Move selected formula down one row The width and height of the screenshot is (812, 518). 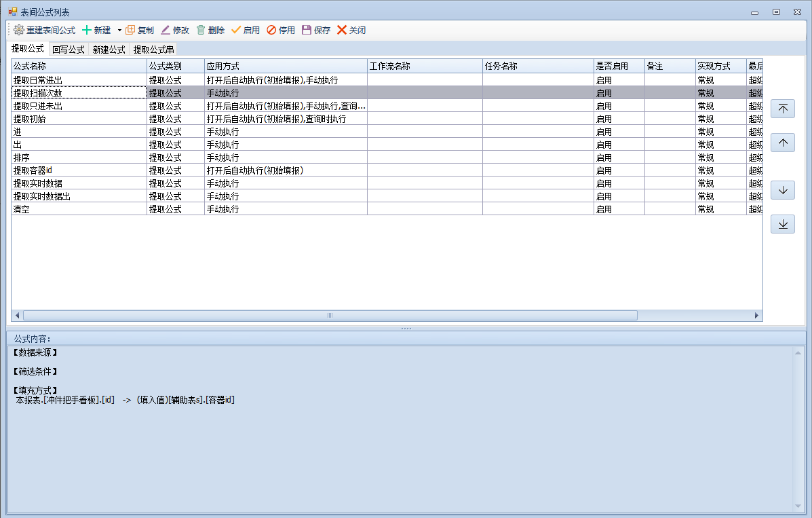tap(783, 190)
